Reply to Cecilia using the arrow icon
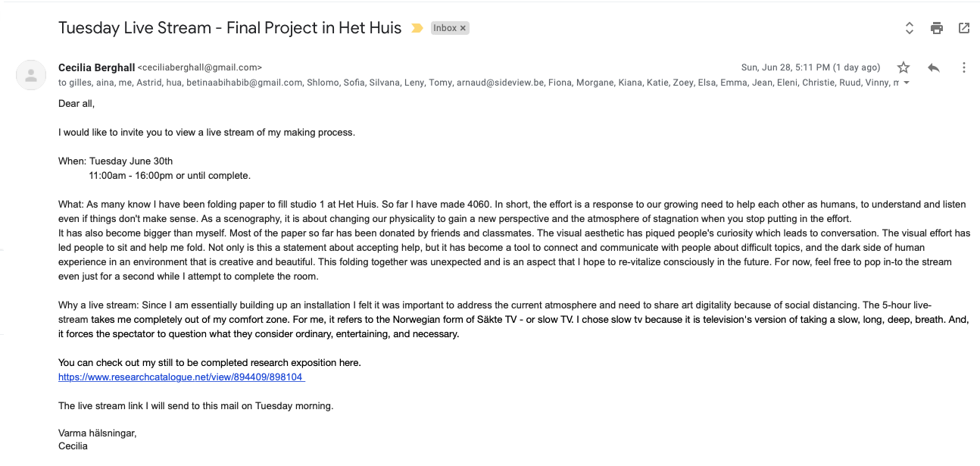The height and width of the screenshot is (466, 980). click(934, 67)
